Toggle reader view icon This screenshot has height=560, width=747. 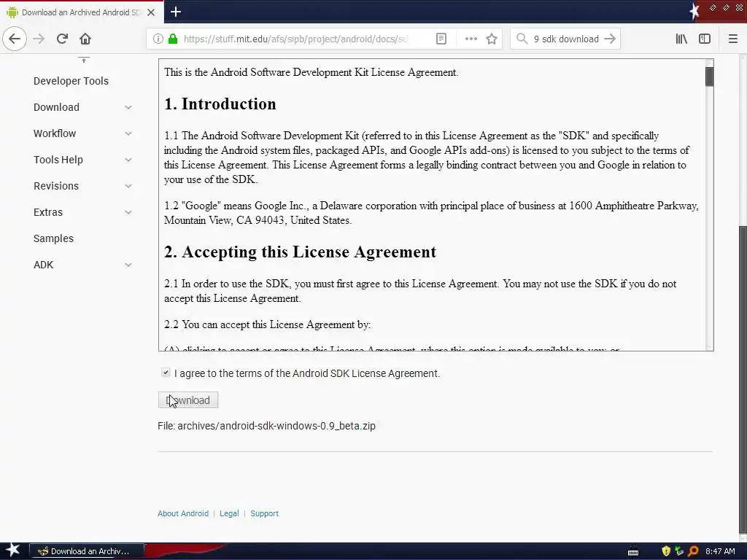click(x=441, y=39)
